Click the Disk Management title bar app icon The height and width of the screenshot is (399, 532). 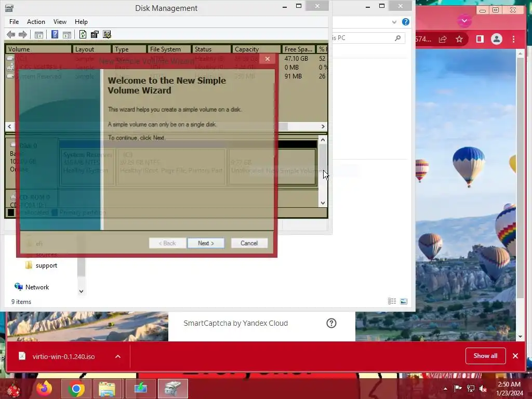pos(9,8)
